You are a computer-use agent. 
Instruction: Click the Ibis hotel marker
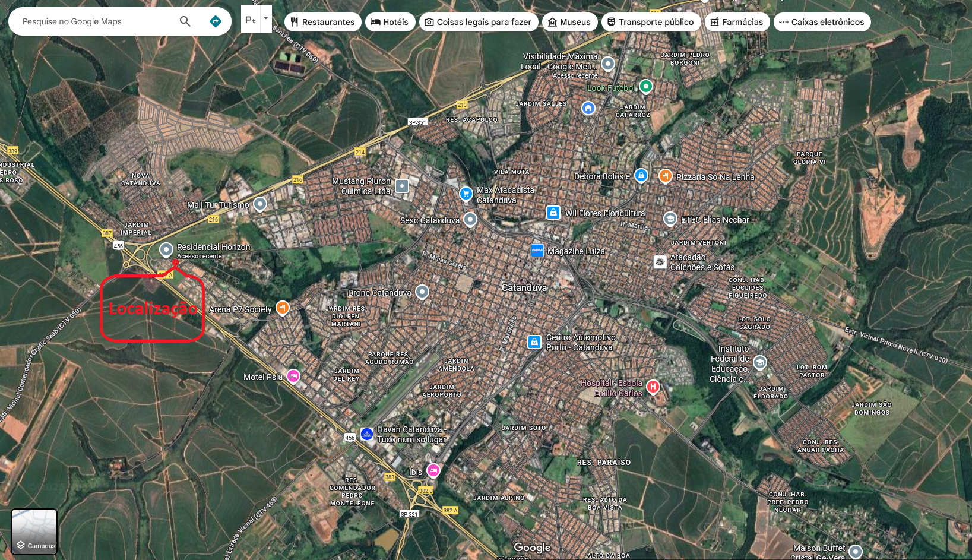click(x=433, y=471)
